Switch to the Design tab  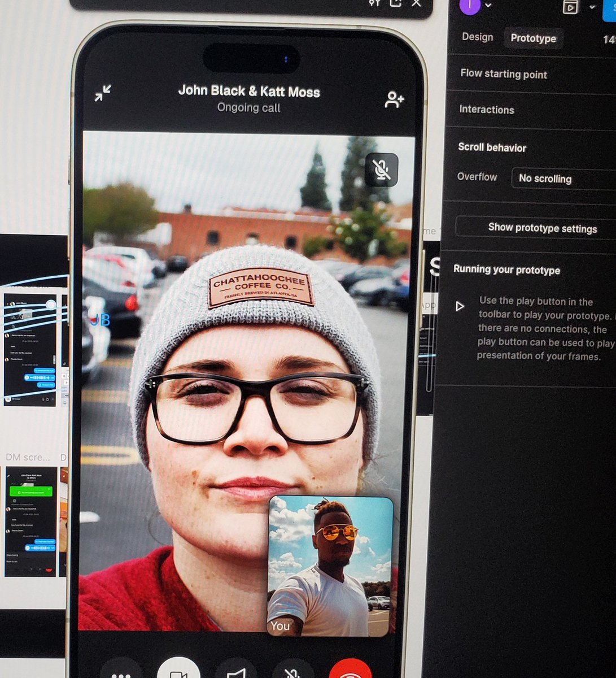(477, 37)
